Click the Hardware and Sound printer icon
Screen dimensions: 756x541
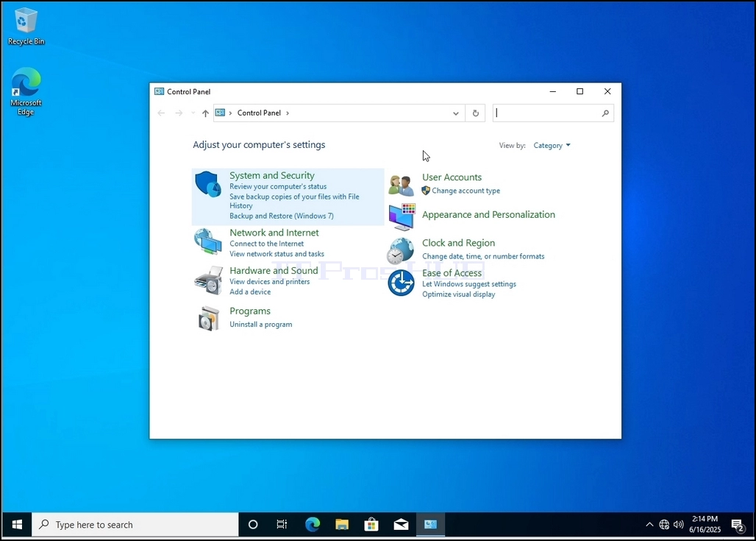click(x=208, y=280)
